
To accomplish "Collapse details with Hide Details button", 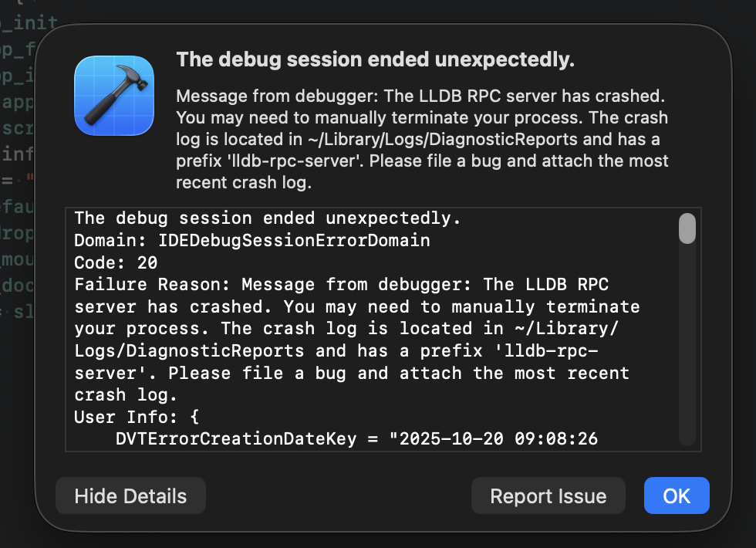I will (x=130, y=496).
